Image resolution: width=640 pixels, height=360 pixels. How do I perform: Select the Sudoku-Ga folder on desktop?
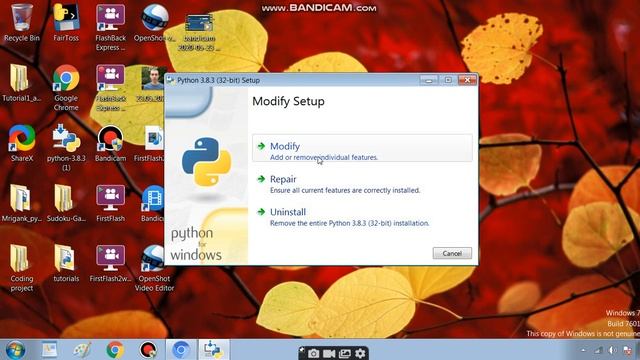66,203
